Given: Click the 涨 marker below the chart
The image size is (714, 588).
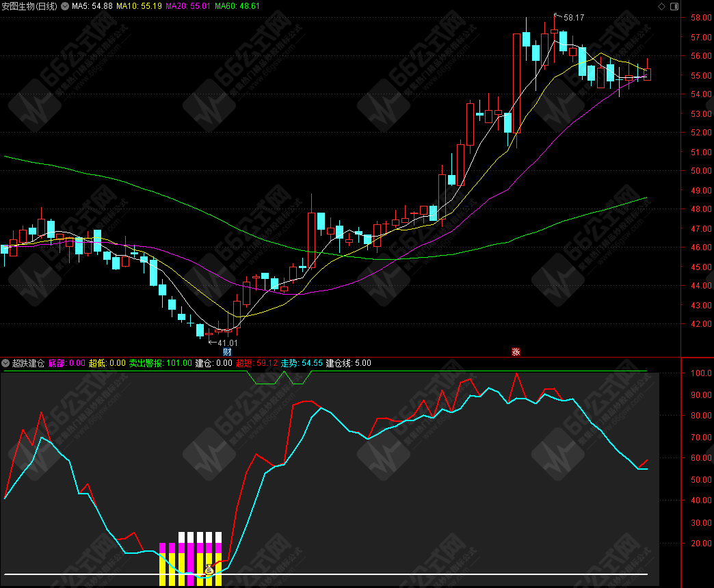Looking at the screenshot, I should click(516, 352).
